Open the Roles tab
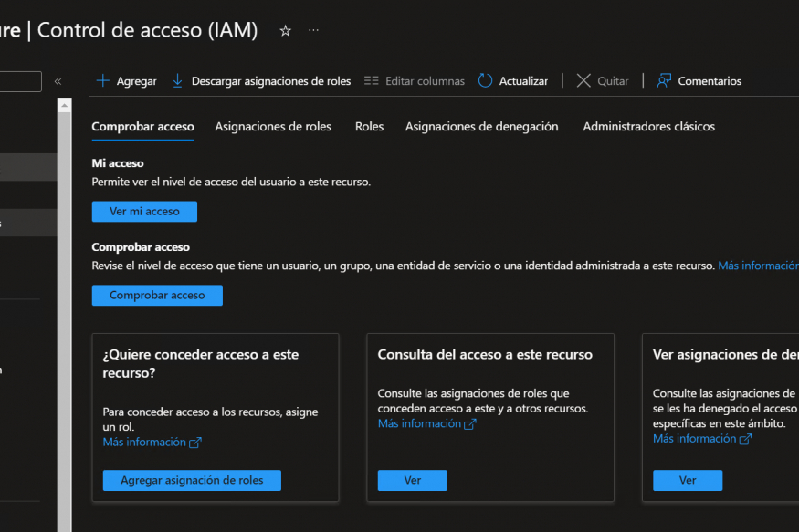Image resolution: width=799 pixels, height=532 pixels. [369, 127]
